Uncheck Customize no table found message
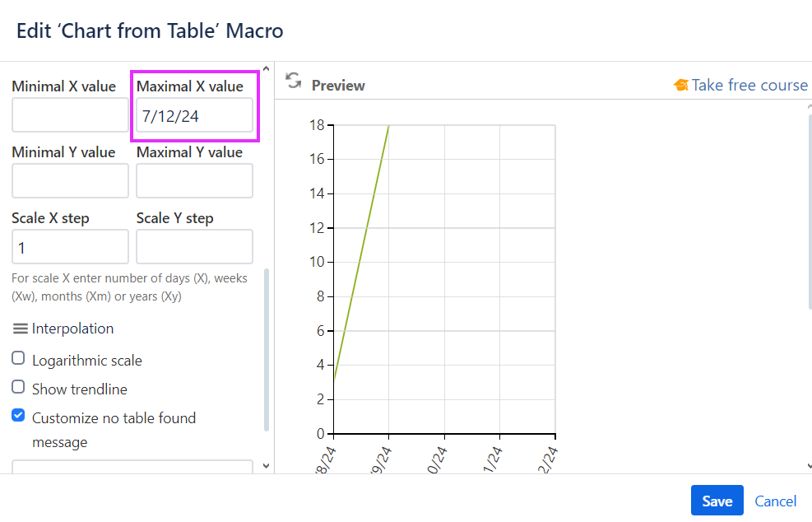812x522 pixels. (18, 416)
